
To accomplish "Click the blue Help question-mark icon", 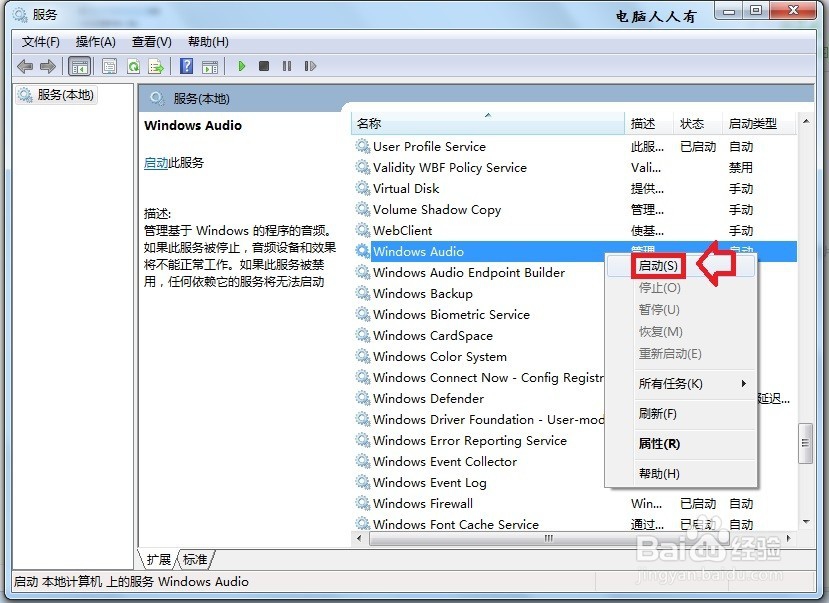I will click(186, 66).
